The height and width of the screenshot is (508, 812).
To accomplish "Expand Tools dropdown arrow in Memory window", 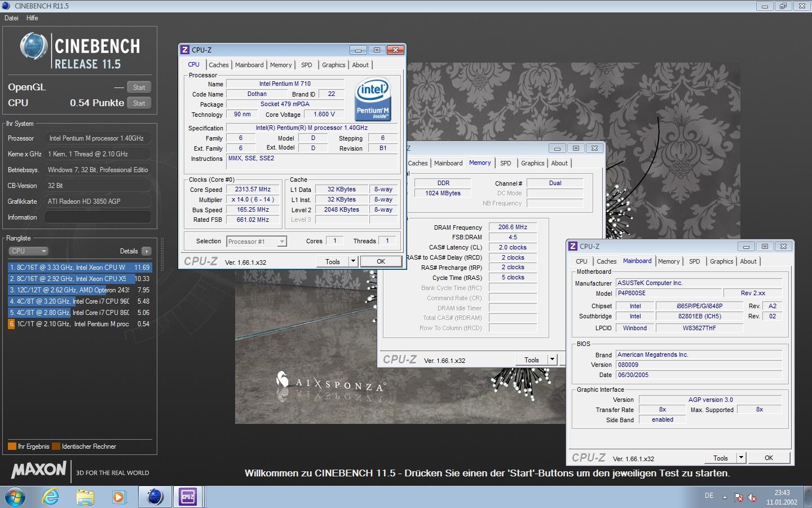I will coord(552,360).
